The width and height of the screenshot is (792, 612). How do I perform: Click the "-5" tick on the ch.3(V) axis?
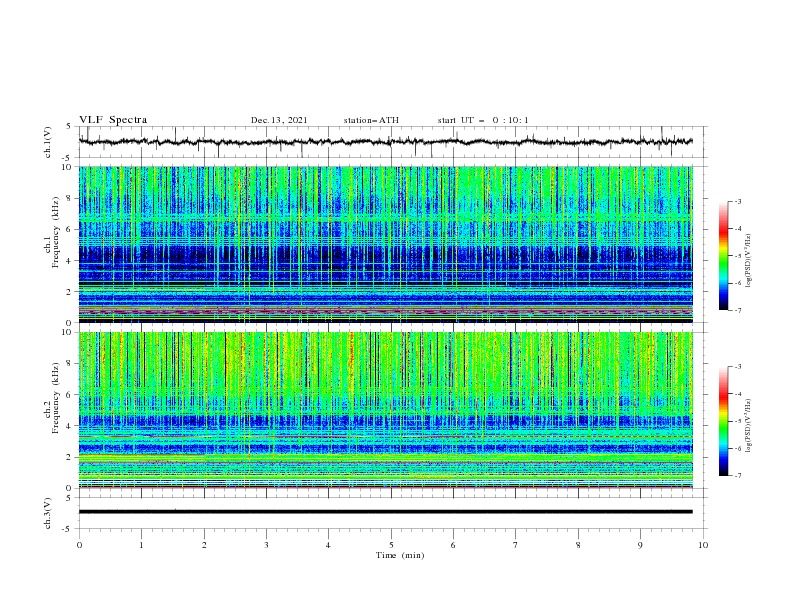[68, 529]
